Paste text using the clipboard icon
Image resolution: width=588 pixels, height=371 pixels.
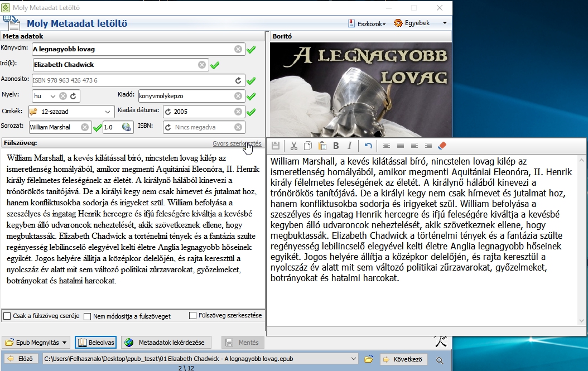tap(322, 146)
